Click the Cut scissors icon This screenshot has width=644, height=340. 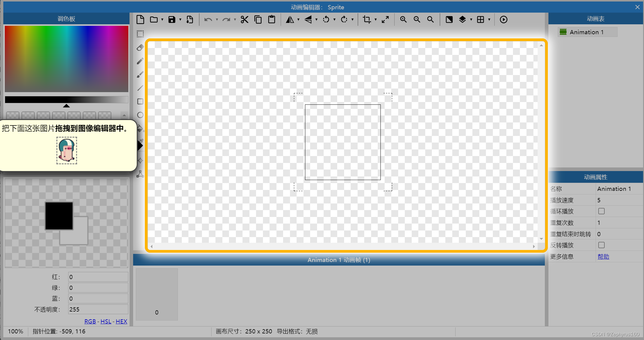(x=244, y=20)
